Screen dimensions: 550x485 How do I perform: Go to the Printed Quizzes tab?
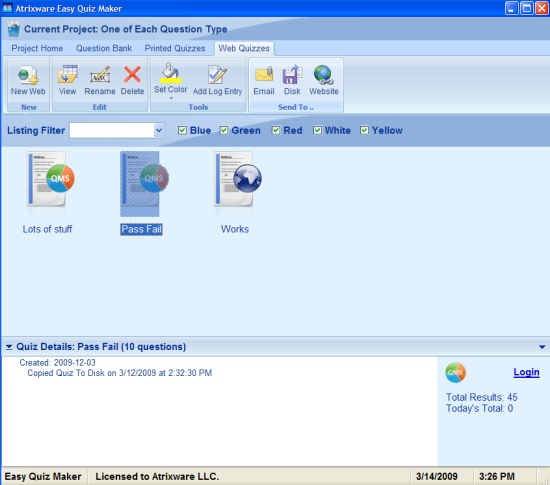(x=175, y=48)
